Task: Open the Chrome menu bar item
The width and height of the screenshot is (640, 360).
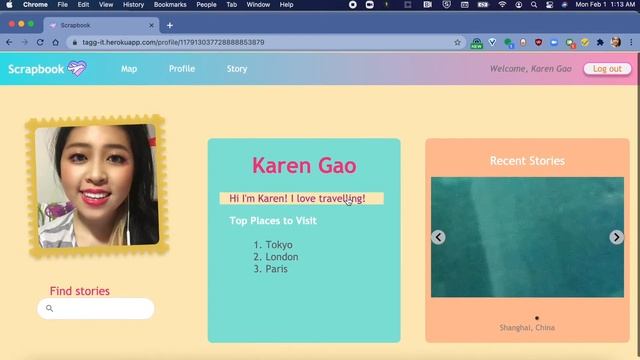Action: pos(35,5)
